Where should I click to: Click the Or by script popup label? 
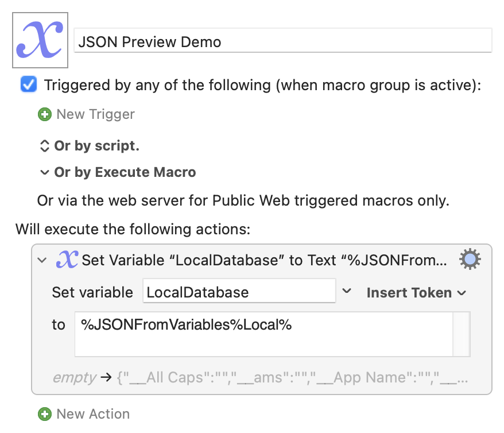pyautogui.click(x=97, y=146)
